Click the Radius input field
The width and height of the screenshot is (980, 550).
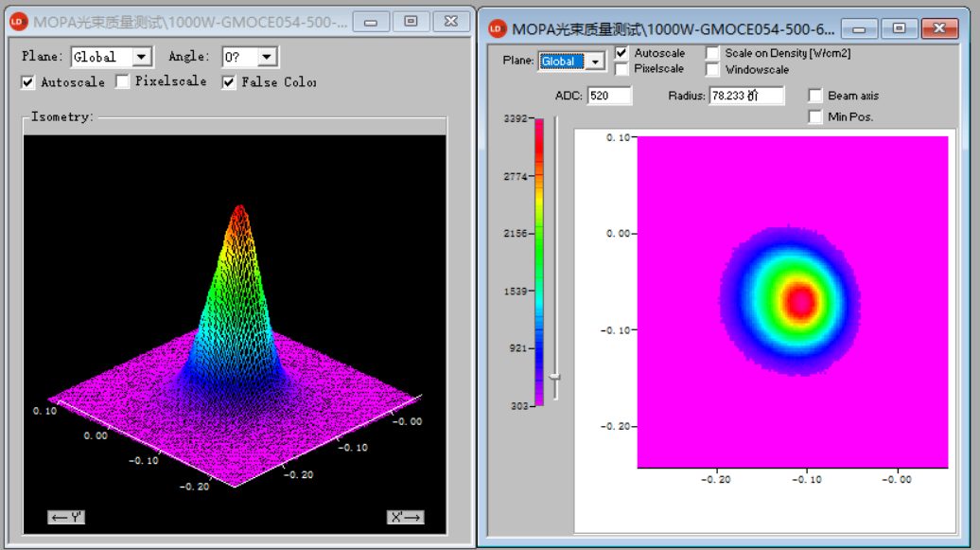(745, 96)
